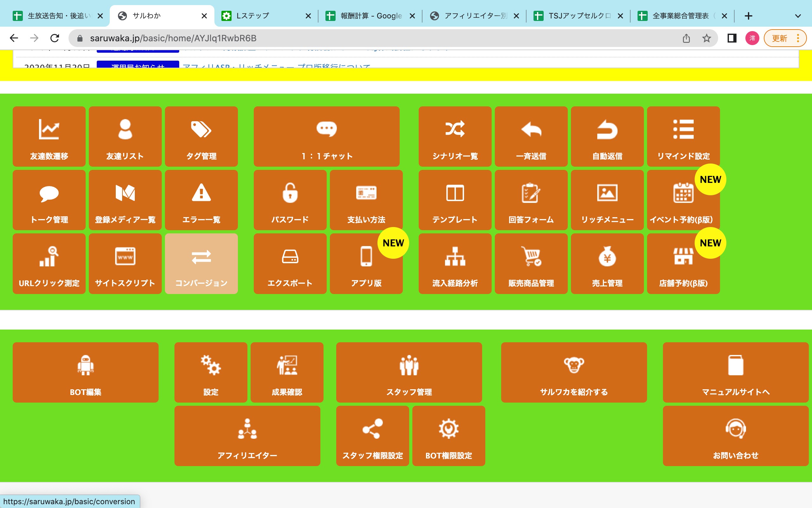Open the アプリ版 app version tile
This screenshot has width=812, height=508.
(x=366, y=264)
